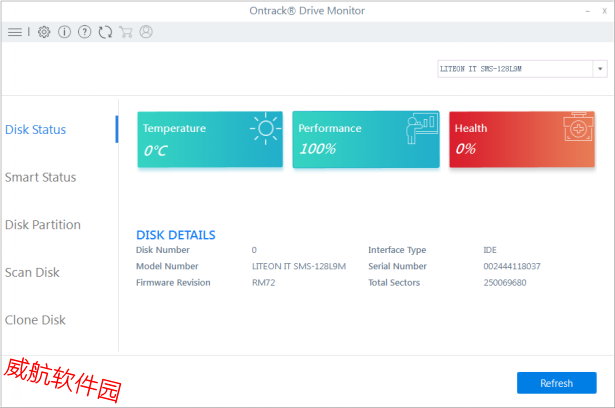Switch to Disk Status tab
Screen dimensions: 615x408
point(35,129)
